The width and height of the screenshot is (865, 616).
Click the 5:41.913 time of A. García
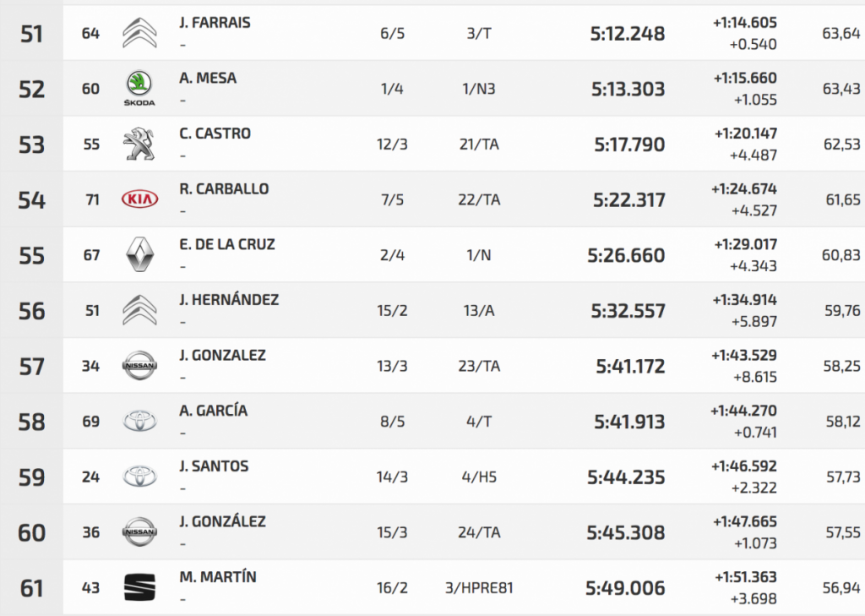click(629, 422)
